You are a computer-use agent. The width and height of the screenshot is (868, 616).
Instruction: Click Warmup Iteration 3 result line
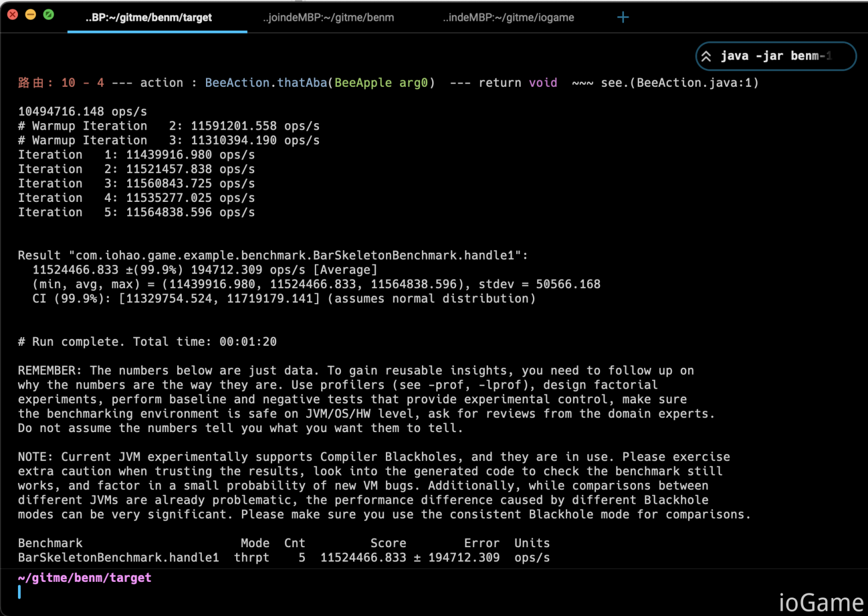(169, 141)
